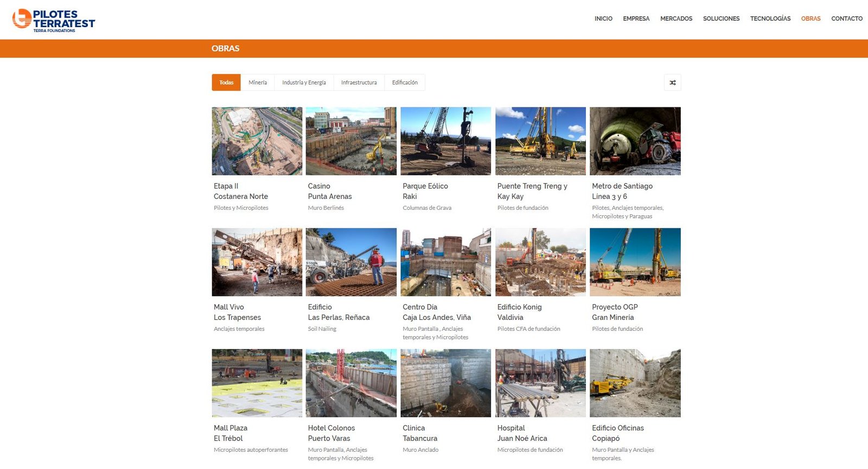Open the Puente Treng Treng thumbnail

pyautogui.click(x=541, y=141)
